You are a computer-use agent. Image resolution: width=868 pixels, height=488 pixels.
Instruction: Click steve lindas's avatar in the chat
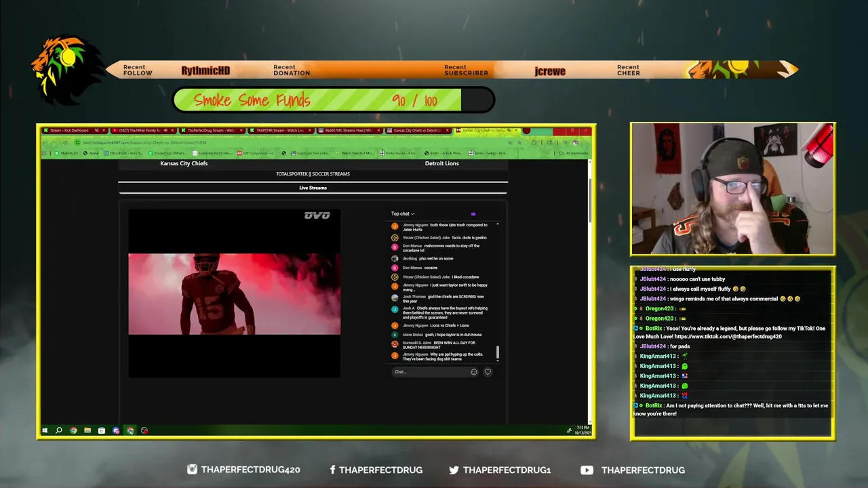395,334
